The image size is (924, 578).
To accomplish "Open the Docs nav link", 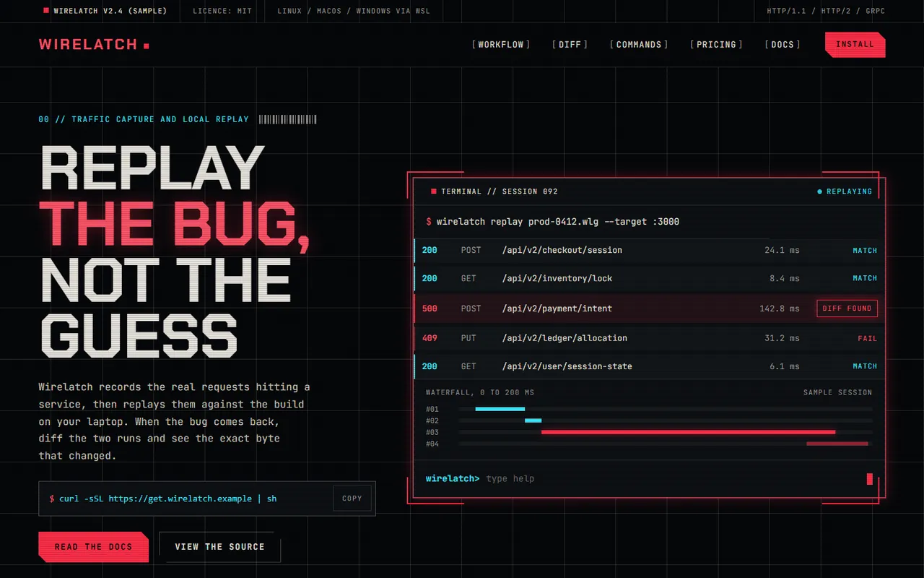I will pos(783,45).
